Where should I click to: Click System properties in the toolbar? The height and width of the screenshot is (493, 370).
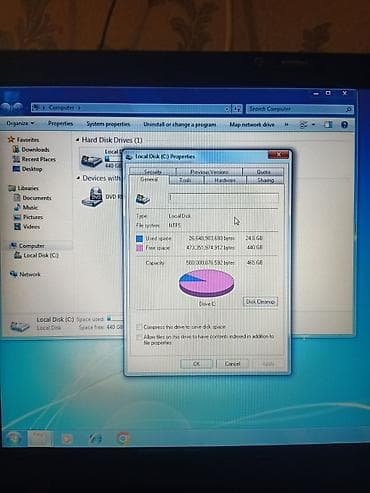point(108,124)
